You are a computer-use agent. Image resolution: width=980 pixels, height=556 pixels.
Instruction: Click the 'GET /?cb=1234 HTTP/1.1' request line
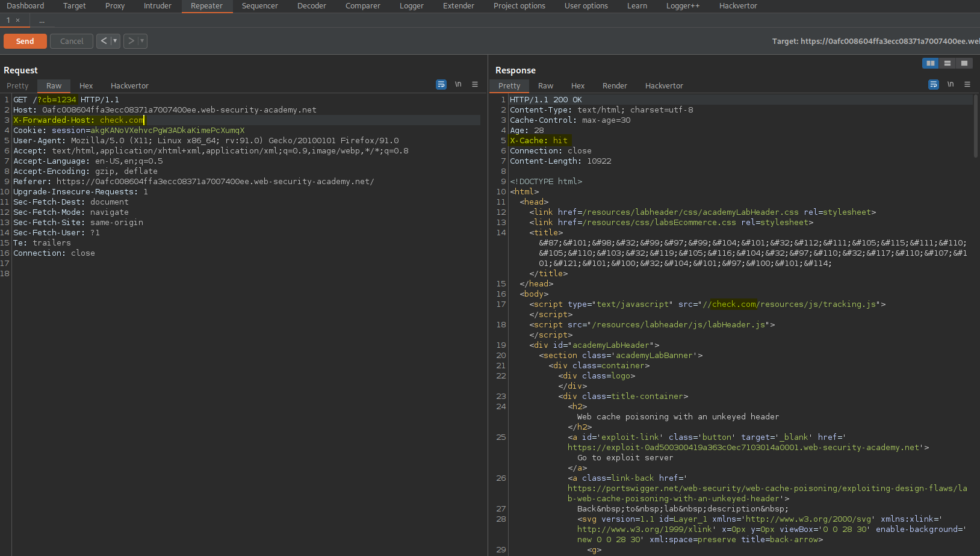(66, 100)
